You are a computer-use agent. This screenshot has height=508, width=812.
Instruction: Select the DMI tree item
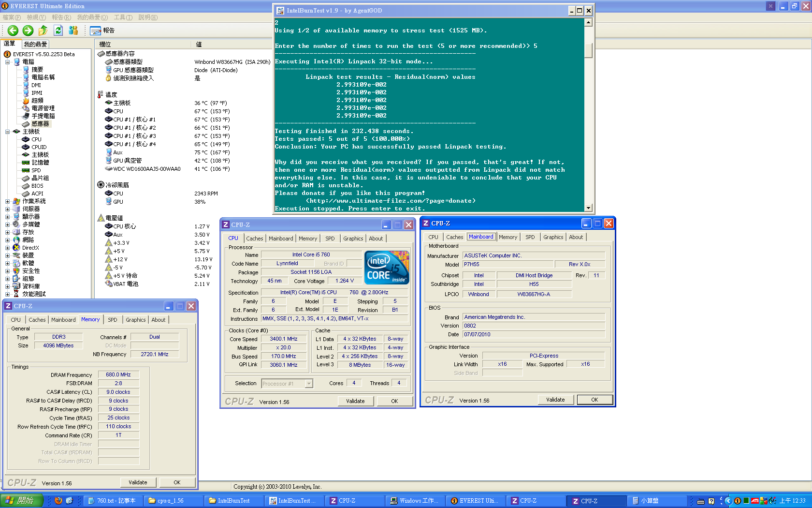[36, 85]
